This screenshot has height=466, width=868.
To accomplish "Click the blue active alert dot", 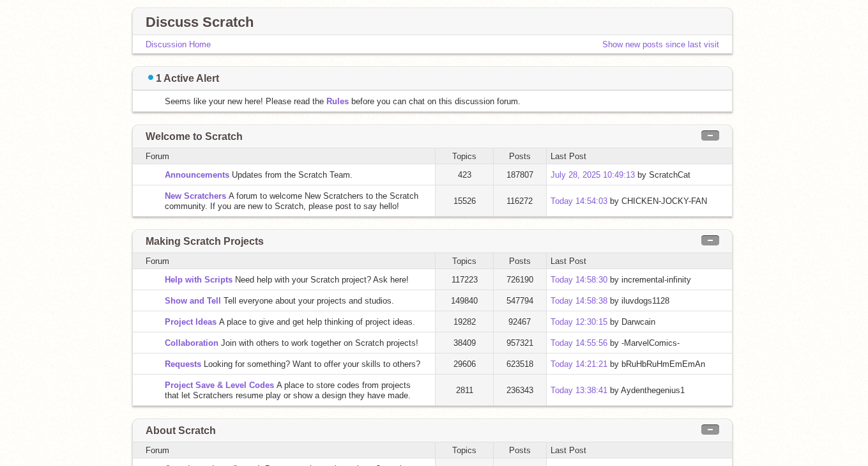I will pyautogui.click(x=151, y=77).
